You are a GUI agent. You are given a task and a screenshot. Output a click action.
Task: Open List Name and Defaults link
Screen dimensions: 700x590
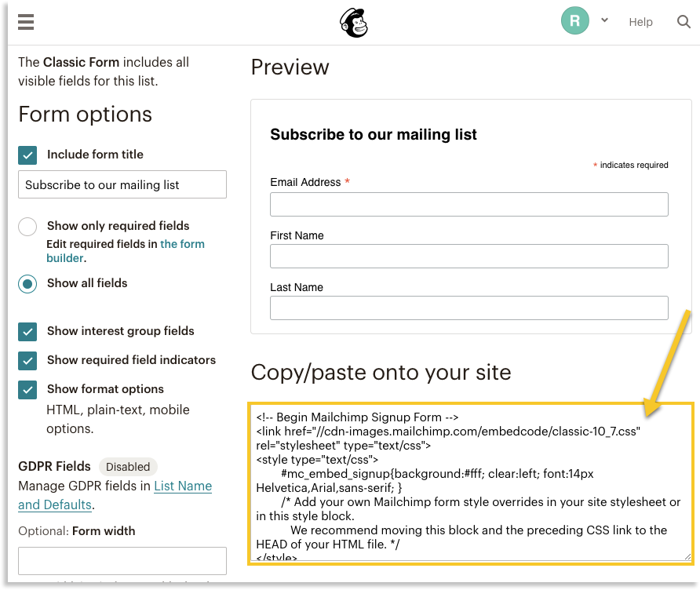pos(182,486)
